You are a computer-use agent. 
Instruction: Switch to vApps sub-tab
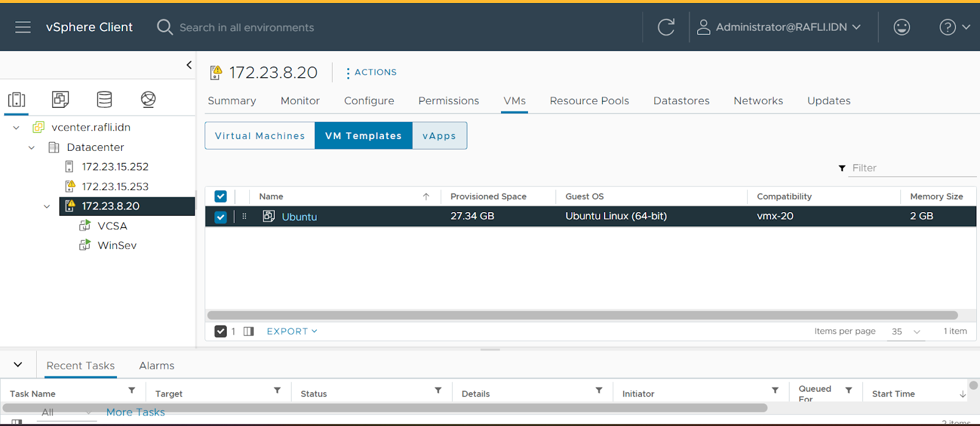click(x=439, y=135)
